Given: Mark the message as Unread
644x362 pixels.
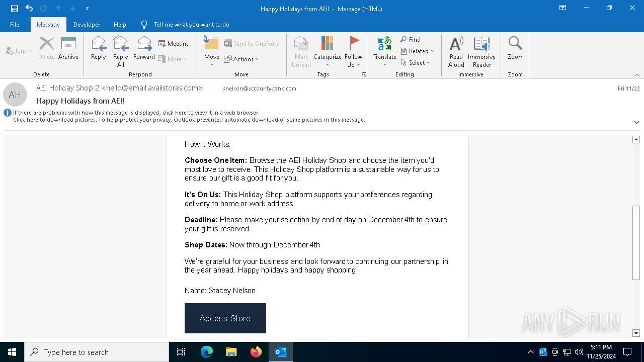Looking at the screenshot, I should (x=301, y=52).
